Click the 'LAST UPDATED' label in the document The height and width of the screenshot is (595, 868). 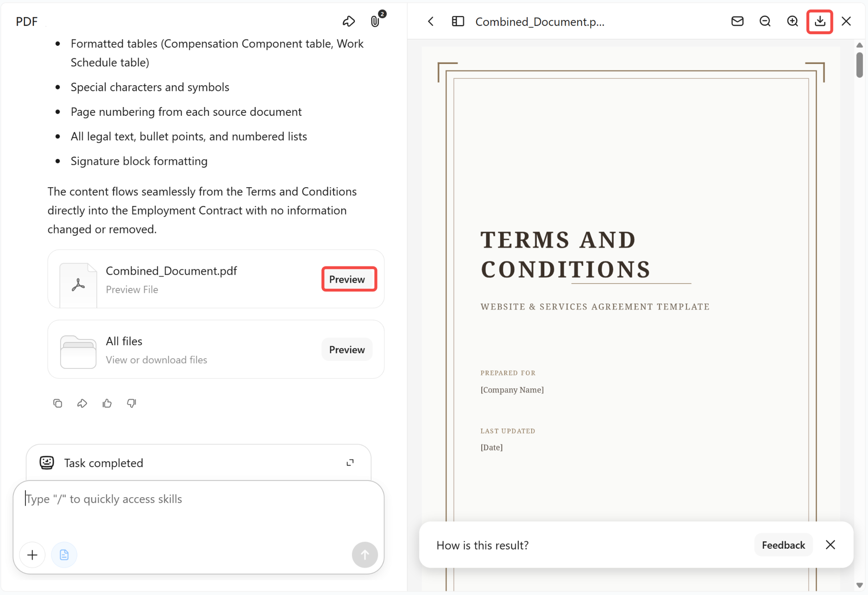pyautogui.click(x=508, y=431)
